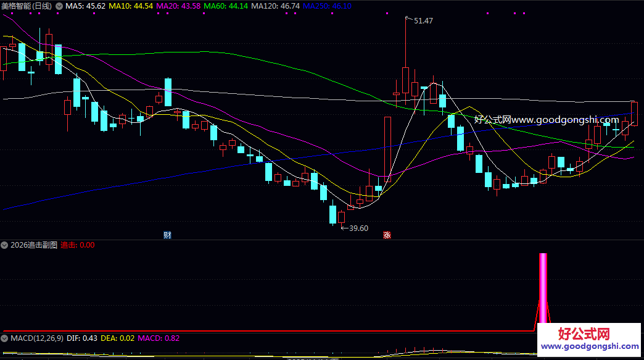Click the DEA: 0.02 yellow value
644x360 pixels.
(117, 338)
